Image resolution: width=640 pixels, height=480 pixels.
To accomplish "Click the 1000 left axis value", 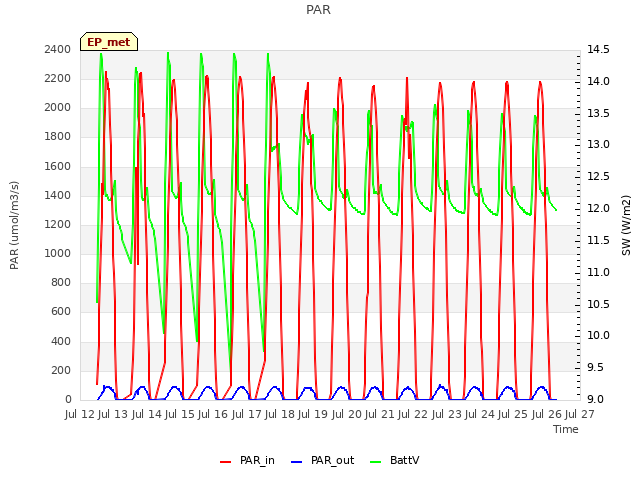I will pyautogui.click(x=58, y=253).
